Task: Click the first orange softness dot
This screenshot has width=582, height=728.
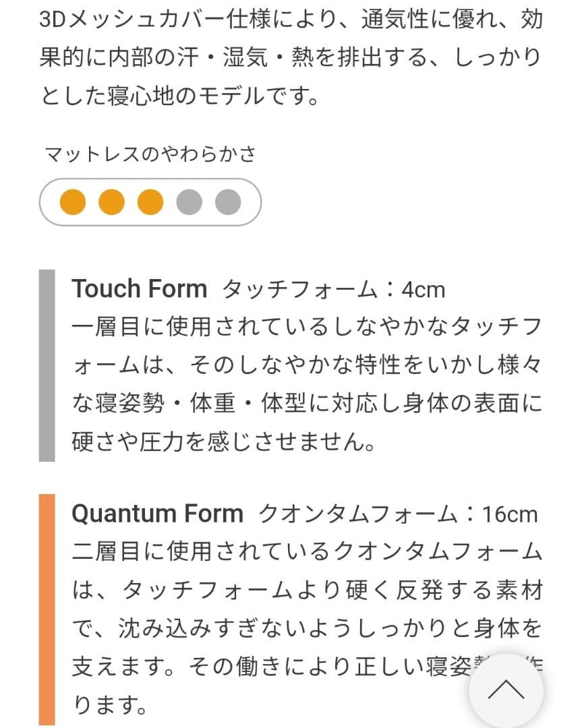Action: point(73,202)
